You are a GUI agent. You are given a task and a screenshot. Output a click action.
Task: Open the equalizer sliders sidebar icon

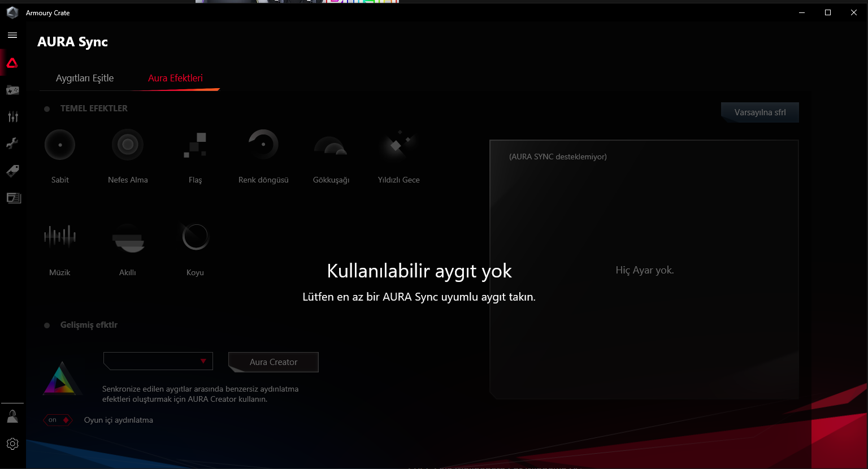pyautogui.click(x=12, y=116)
